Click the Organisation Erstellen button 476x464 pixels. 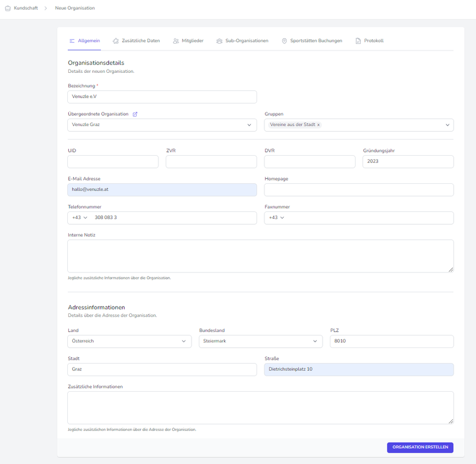click(420, 447)
